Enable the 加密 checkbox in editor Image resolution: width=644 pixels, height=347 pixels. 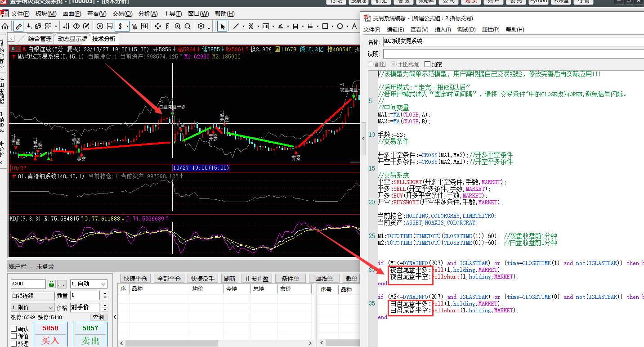click(427, 64)
